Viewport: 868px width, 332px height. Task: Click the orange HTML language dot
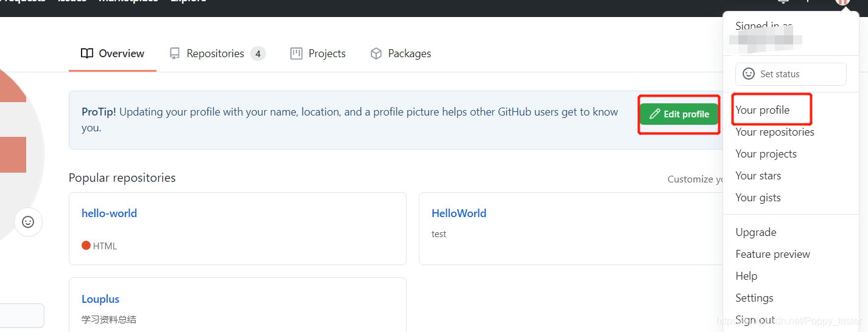tap(86, 246)
